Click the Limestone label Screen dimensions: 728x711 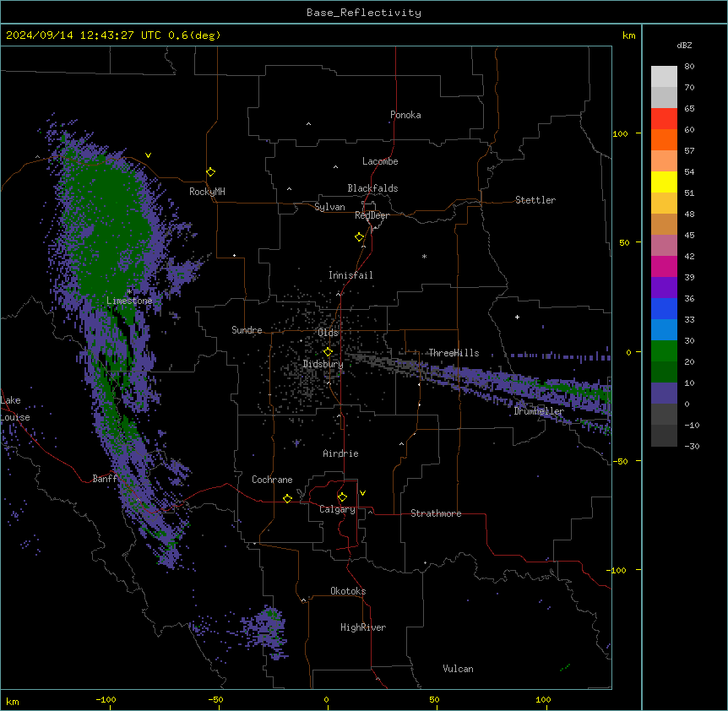(129, 301)
